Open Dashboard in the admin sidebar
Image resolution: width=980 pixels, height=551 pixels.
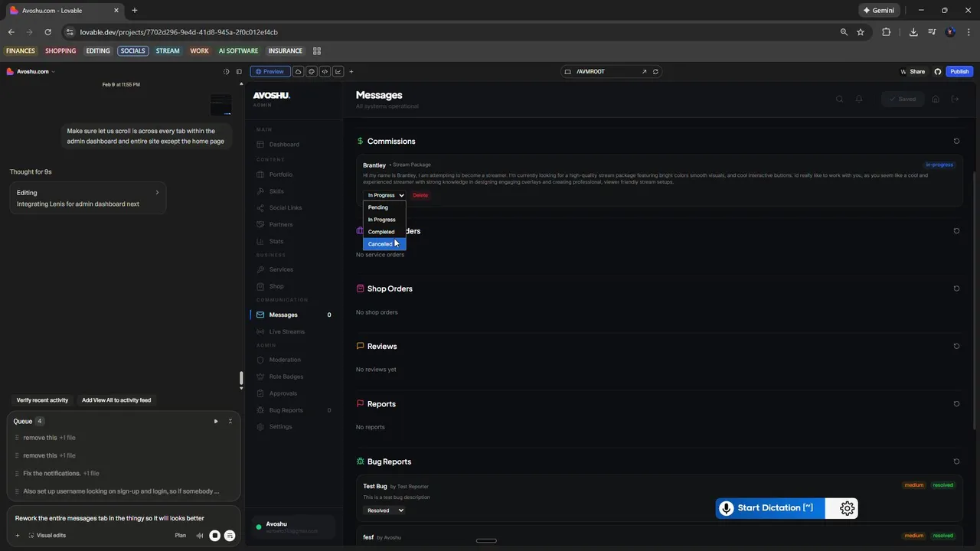pos(284,145)
